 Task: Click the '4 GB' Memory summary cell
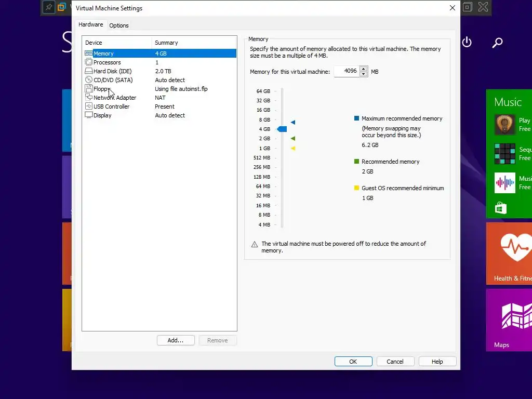(x=161, y=54)
